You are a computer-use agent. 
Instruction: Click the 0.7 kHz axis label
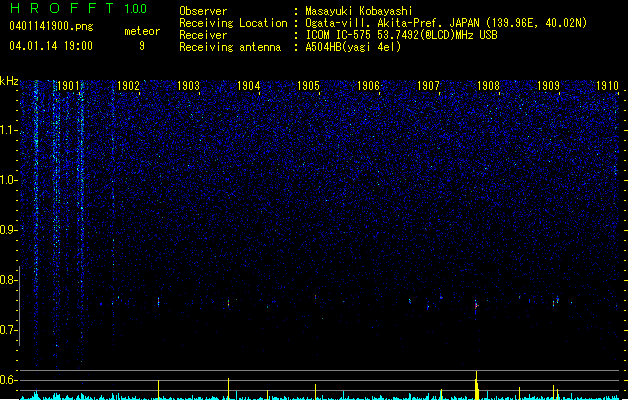8,330
